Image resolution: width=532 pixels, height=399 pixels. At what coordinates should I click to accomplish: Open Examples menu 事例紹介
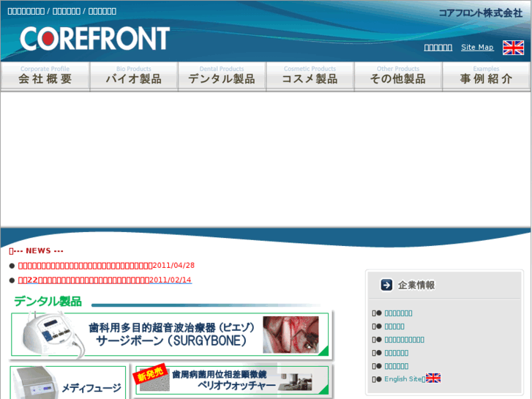pos(486,76)
